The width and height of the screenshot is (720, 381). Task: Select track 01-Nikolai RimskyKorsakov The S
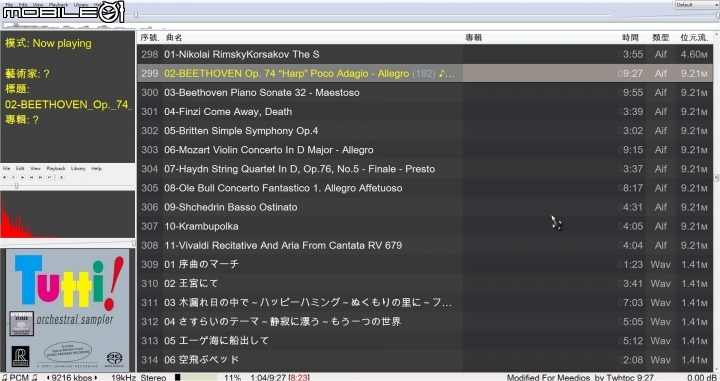pos(425,54)
